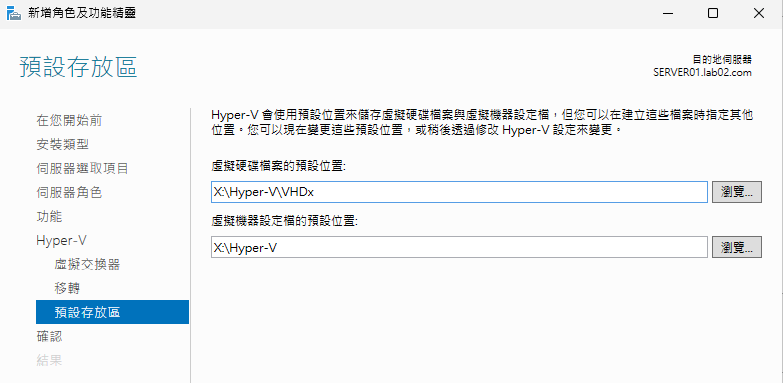Screen dimensions: 783x383
Task: Browse for the virtual hard disk location
Action: tap(737, 192)
